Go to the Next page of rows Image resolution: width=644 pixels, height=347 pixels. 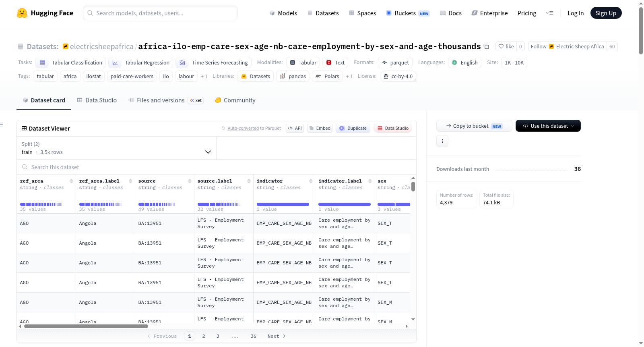(277, 336)
